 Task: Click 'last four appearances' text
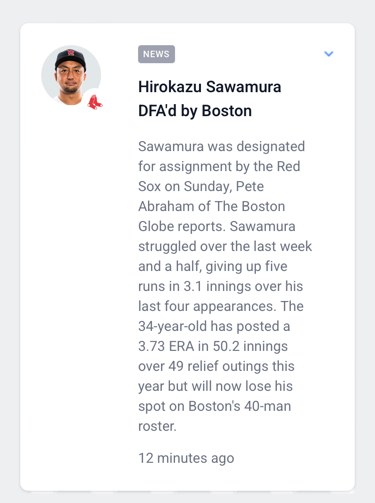(x=206, y=306)
